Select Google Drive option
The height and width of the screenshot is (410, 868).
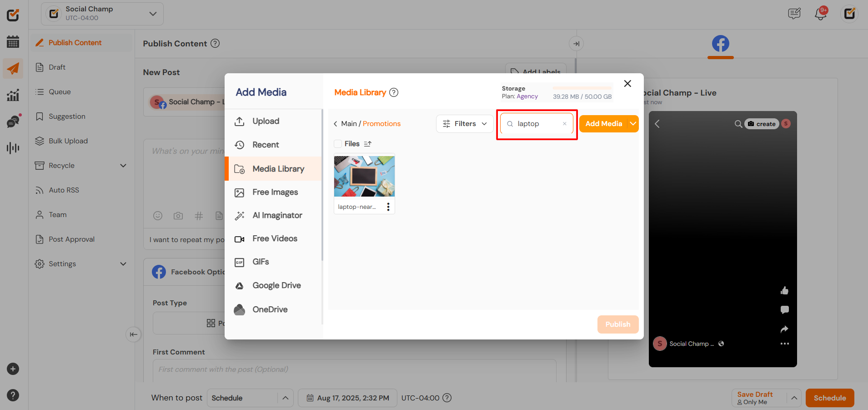(273, 286)
